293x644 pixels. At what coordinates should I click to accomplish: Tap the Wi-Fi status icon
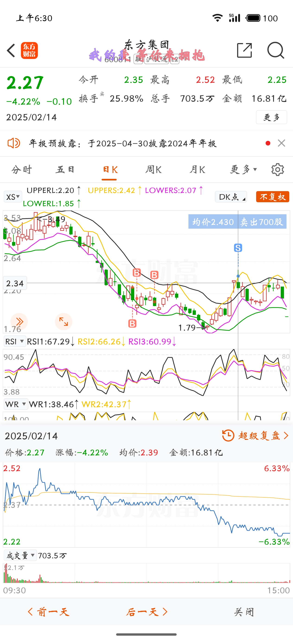pos(217,18)
